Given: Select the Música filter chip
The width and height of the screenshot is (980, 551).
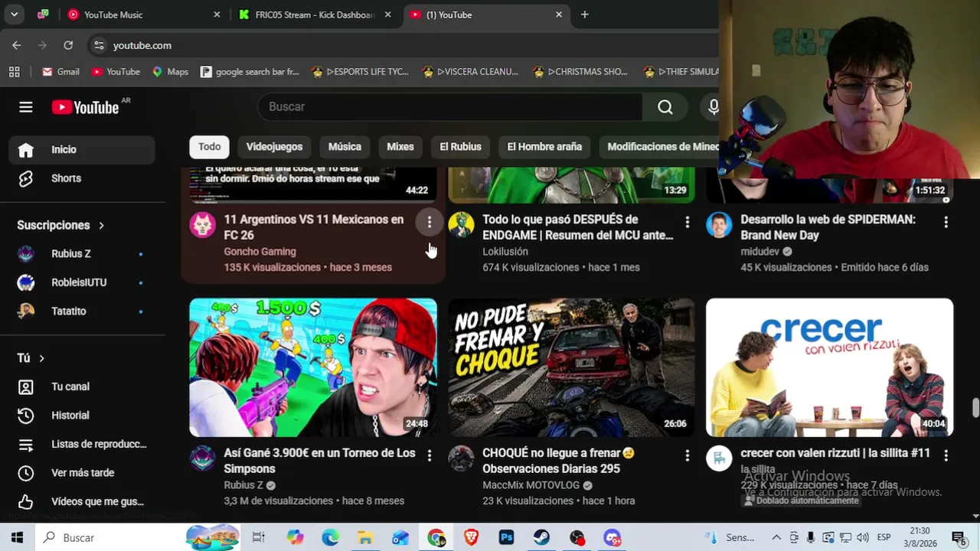Looking at the screenshot, I should point(345,147).
